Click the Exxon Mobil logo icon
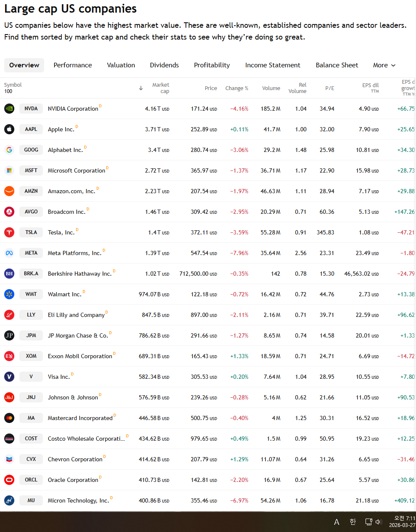Image resolution: width=416 pixels, height=532 pixels. click(x=9, y=356)
